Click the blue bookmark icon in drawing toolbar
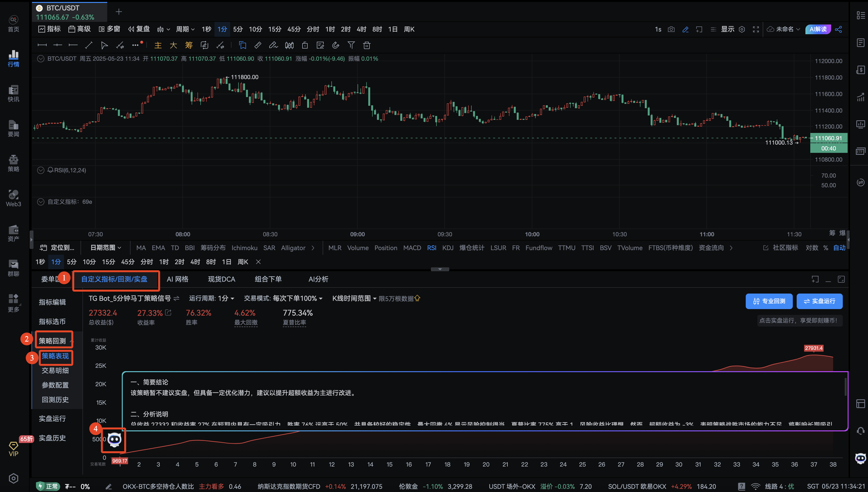Image resolution: width=868 pixels, height=492 pixels. [242, 45]
